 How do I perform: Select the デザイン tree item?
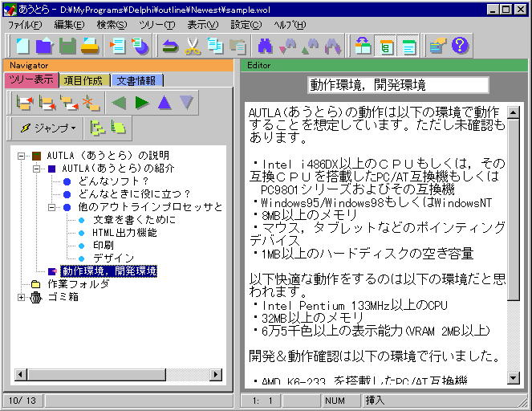click(114, 258)
